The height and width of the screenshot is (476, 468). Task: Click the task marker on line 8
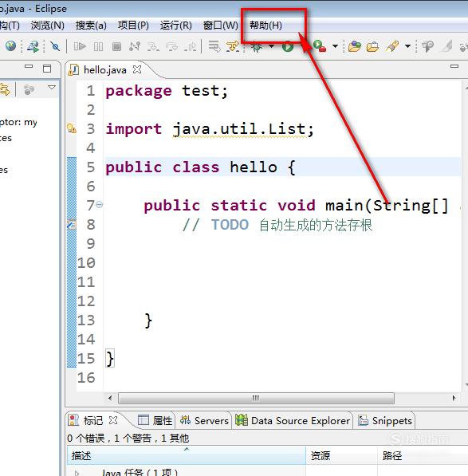tap(71, 224)
